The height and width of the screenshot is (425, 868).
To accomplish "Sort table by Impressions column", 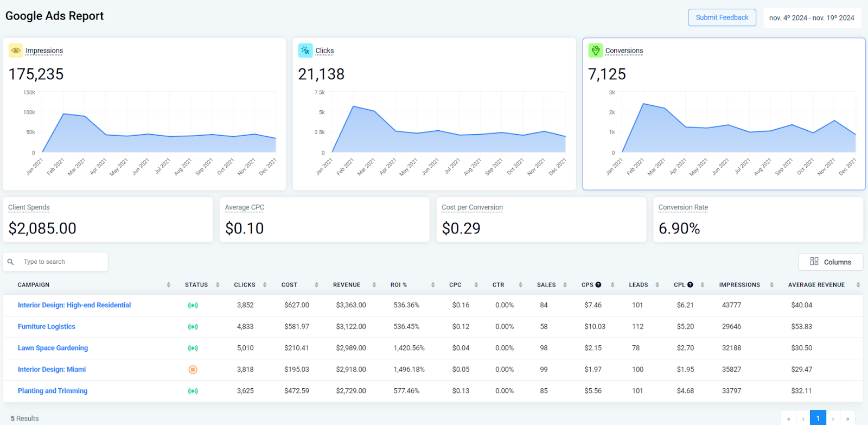I will [x=771, y=285].
